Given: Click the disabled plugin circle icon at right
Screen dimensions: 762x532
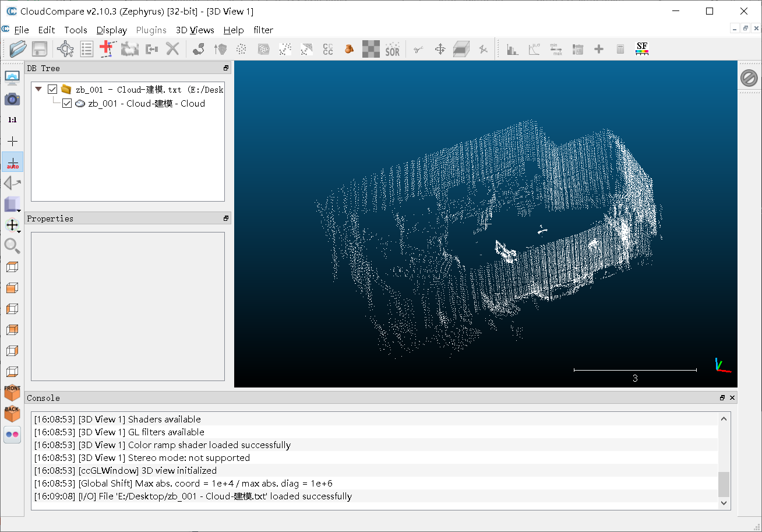Looking at the screenshot, I should click(749, 78).
